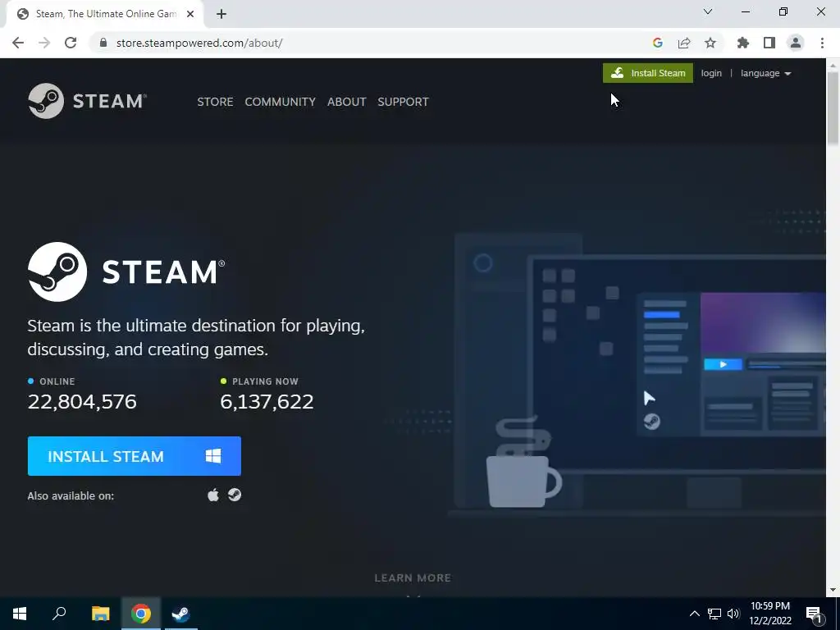Open Windows taskbar search
This screenshot has height=630, width=840.
click(x=59, y=614)
